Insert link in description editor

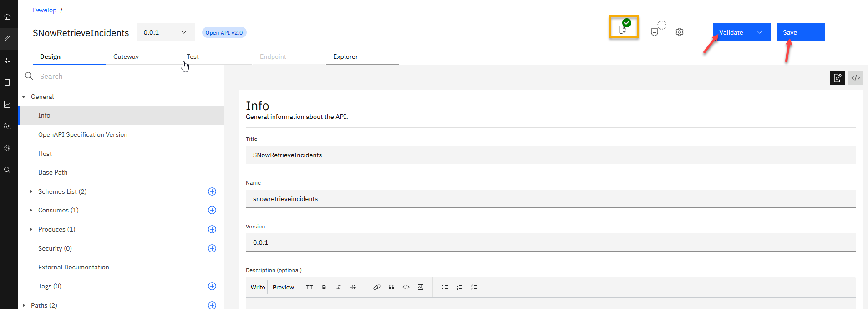(x=376, y=287)
